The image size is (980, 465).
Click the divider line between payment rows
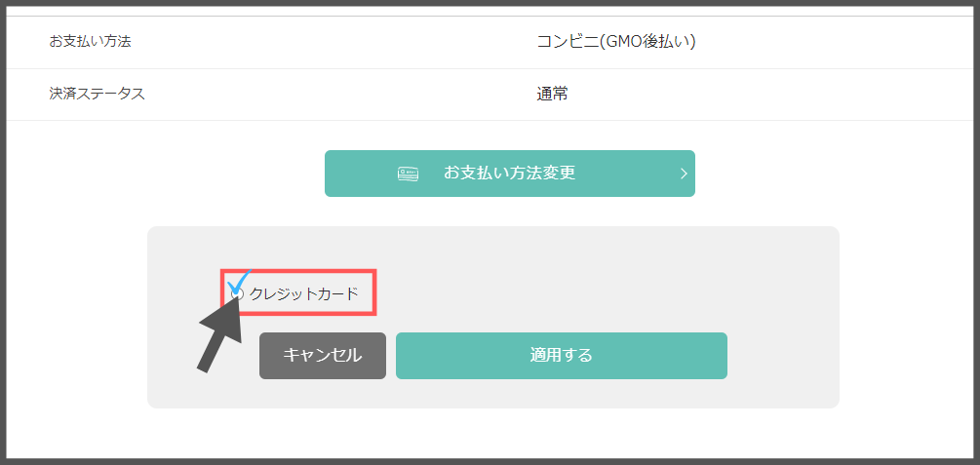492,69
